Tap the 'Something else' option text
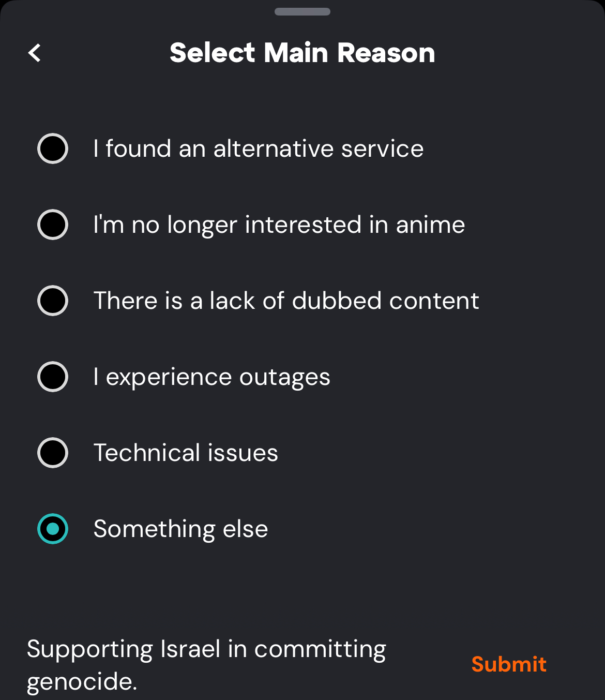605x700 pixels. point(180,529)
